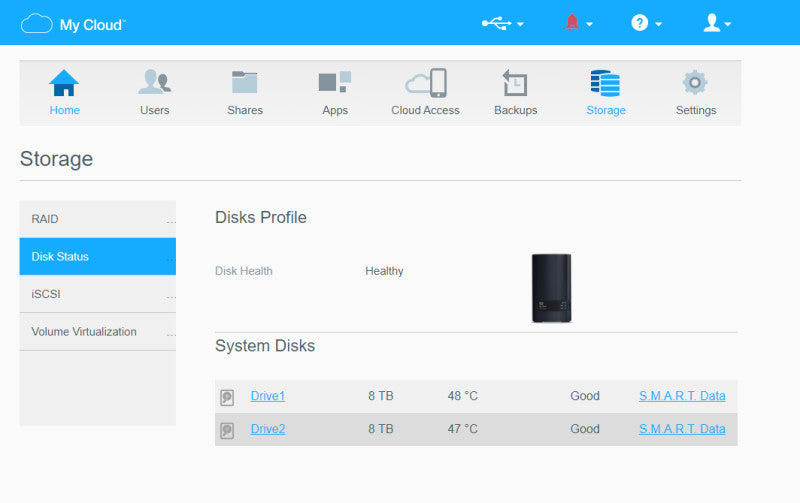Open the Backups icon
The image size is (800, 503).
pos(515,83)
